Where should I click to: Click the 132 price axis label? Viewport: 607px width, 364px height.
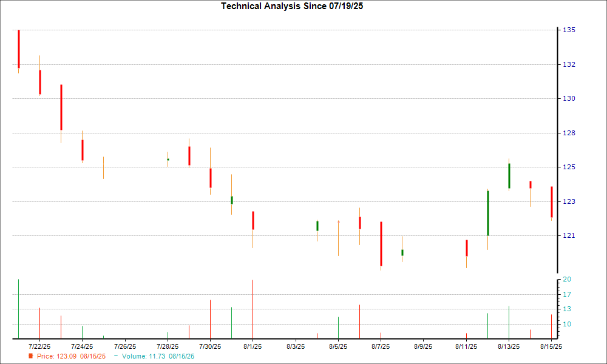pyautogui.click(x=569, y=64)
